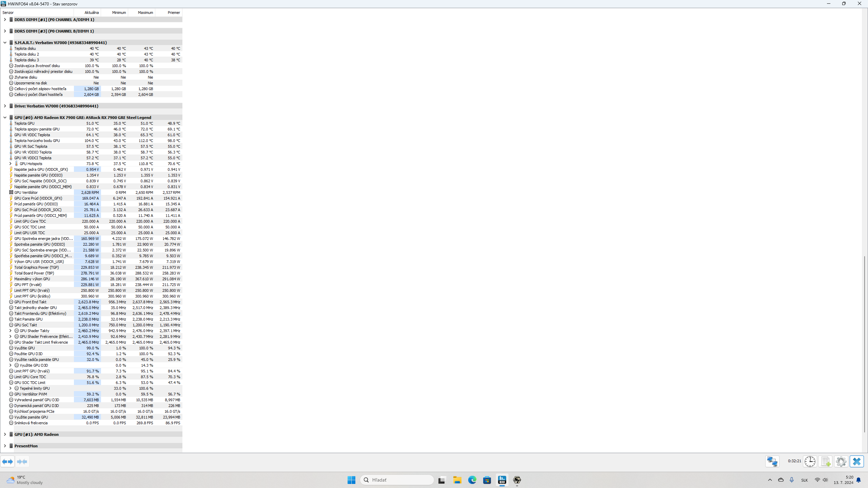Expand the DDR5 DIMM [#1] sensor group
The height and width of the screenshot is (488, 868).
pos(5,20)
